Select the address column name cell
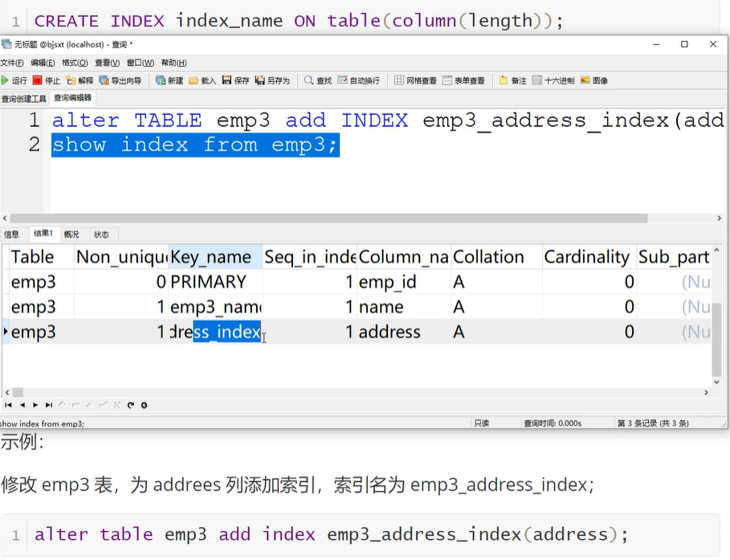Viewport: 730px width, 560px height. click(404, 332)
